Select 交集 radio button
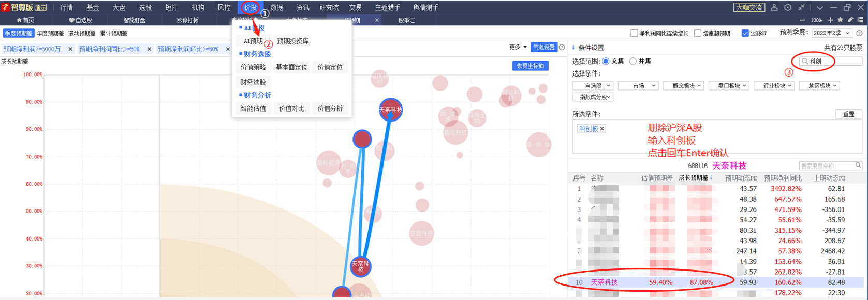The width and height of the screenshot is (868, 300). tap(606, 61)
